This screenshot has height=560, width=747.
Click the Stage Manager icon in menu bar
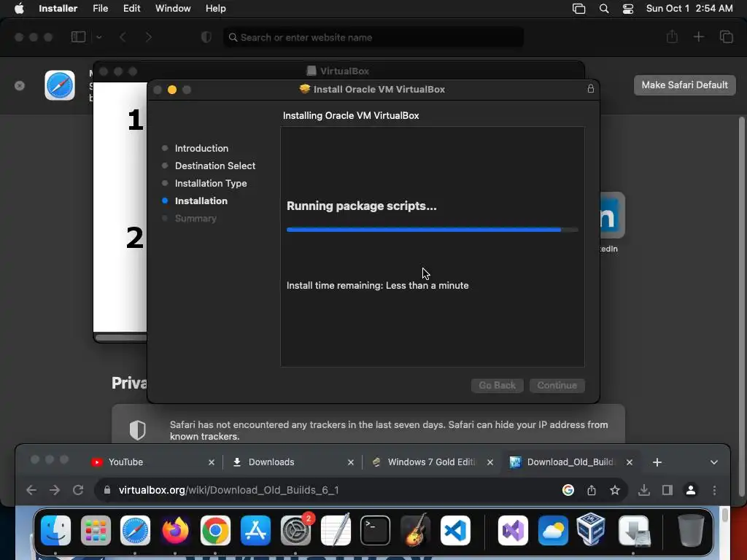click(x=578, y=9)
